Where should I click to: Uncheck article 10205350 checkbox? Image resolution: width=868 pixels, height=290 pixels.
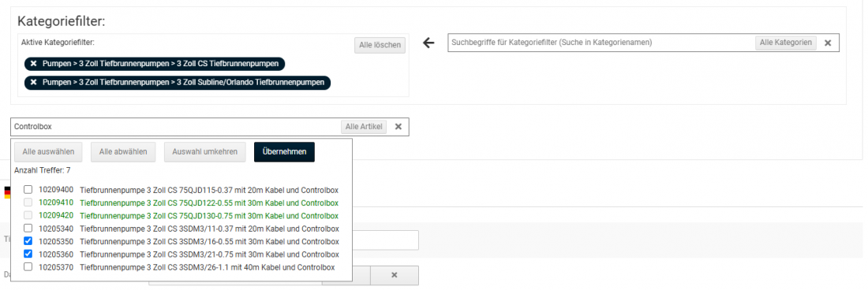28,241
